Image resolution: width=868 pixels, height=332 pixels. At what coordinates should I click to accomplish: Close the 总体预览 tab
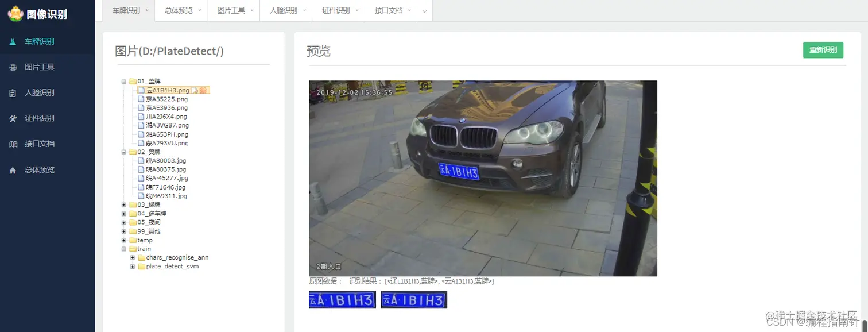coord(199,10)
